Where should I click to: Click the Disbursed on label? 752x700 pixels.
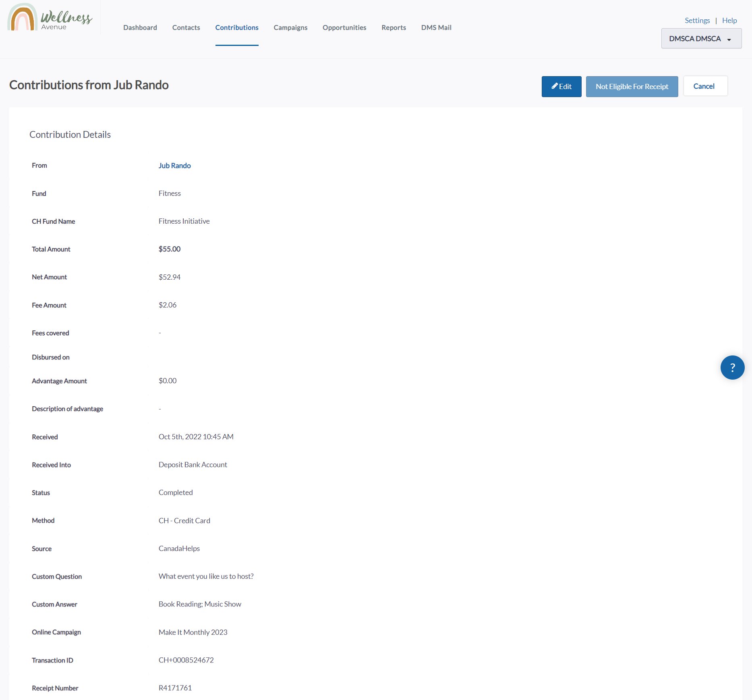51,357
